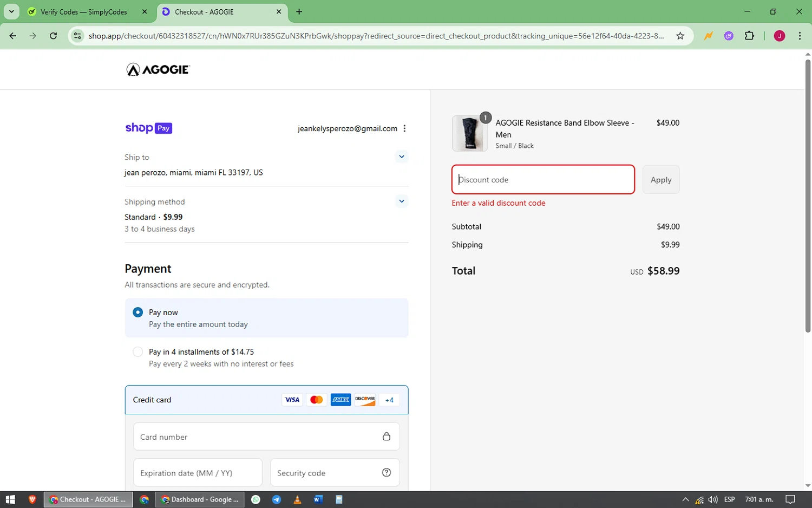812x508 pixels.
Task: Switch to Dashboard - Google taskbar window
Action: coord(200,499)
